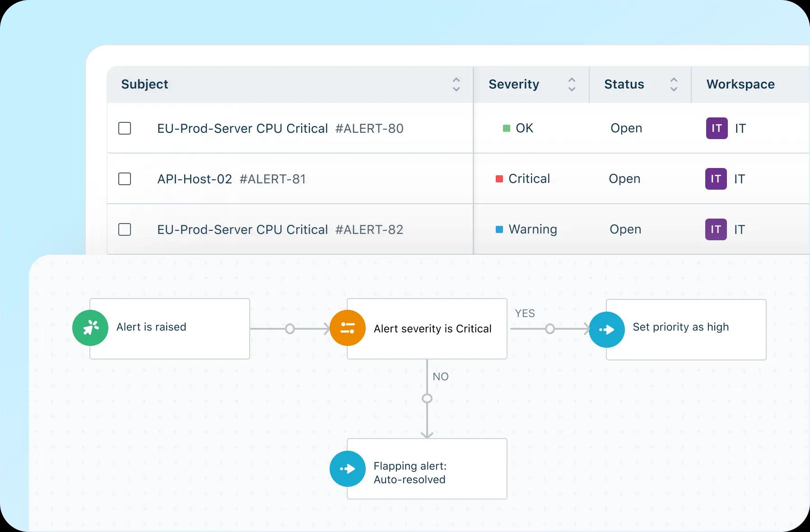The image size is (810, 532).
Task: Click the green Alert is raised trigger icon
Action: [90, 328]
